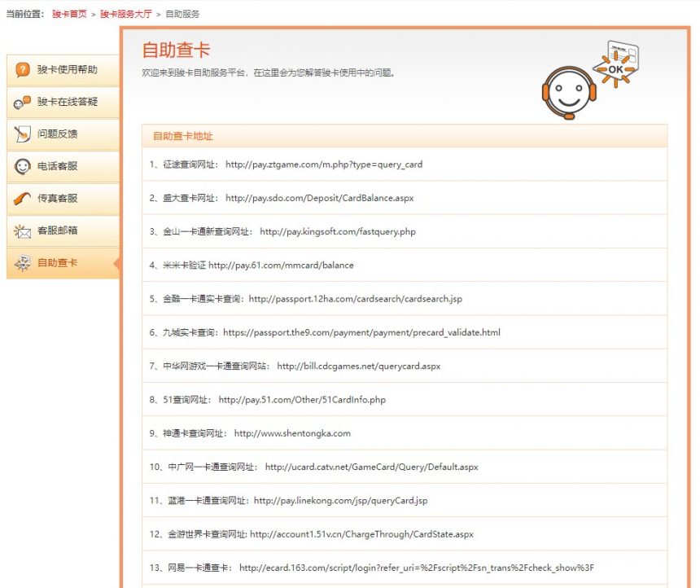
Task: Click 自助服务 breadcrumb text
Action: pos(182,14)
